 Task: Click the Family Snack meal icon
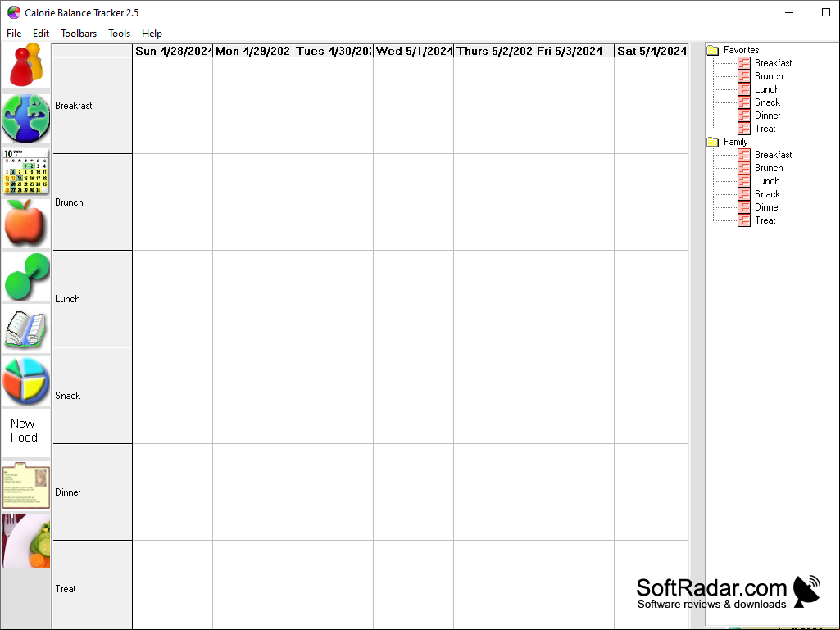pyautogui.click(x=743, y=194)
